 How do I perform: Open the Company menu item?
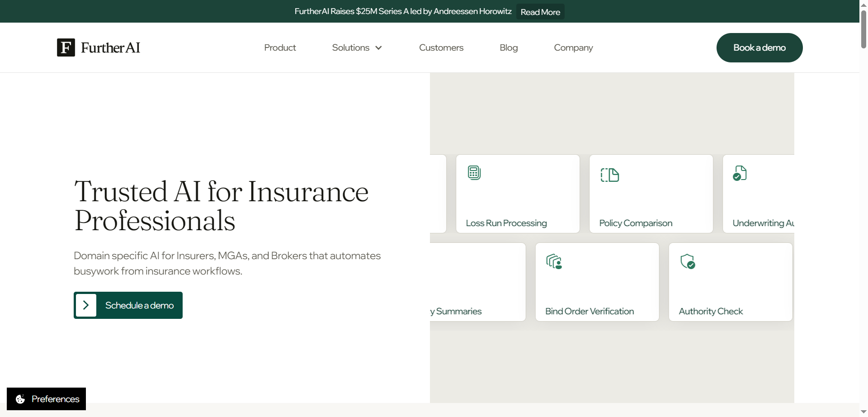point(573,47)
